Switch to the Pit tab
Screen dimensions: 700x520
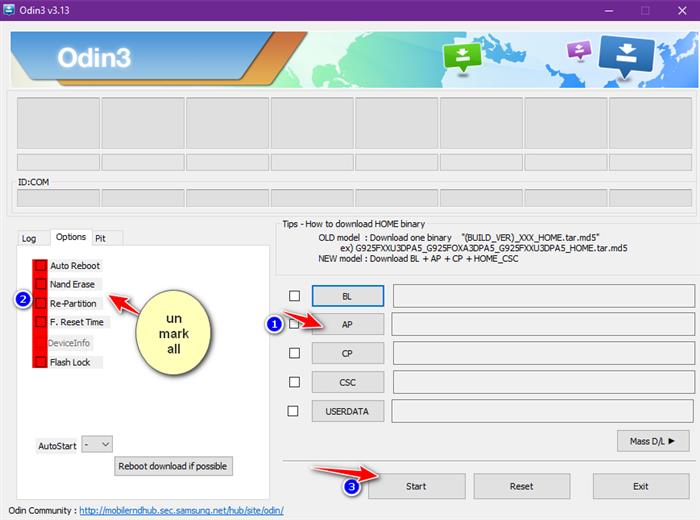100,238
